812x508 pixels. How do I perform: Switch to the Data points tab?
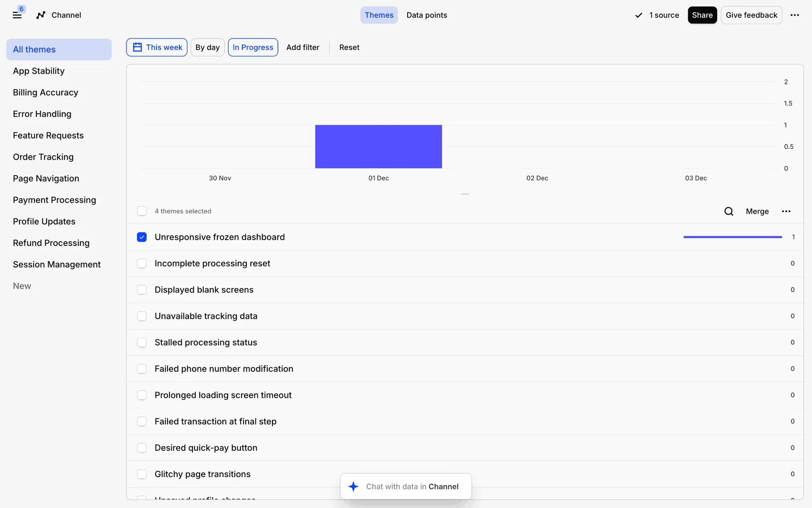click(426, 15)
